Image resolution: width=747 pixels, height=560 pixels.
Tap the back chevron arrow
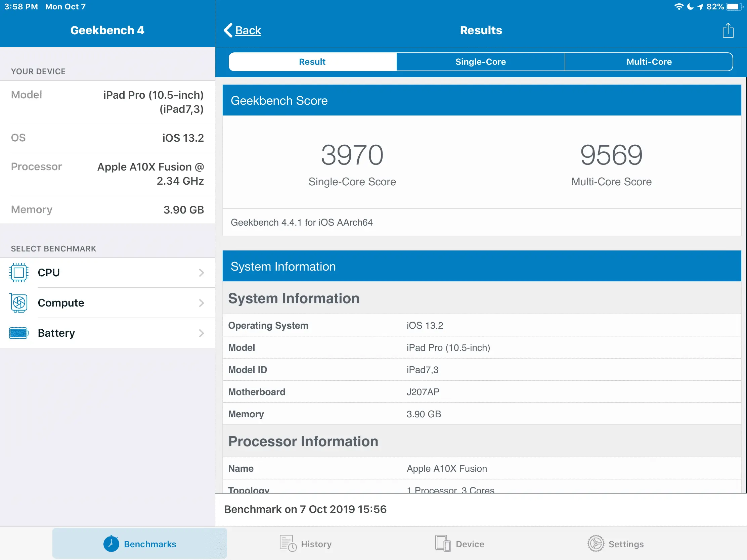tap(228, 30)
